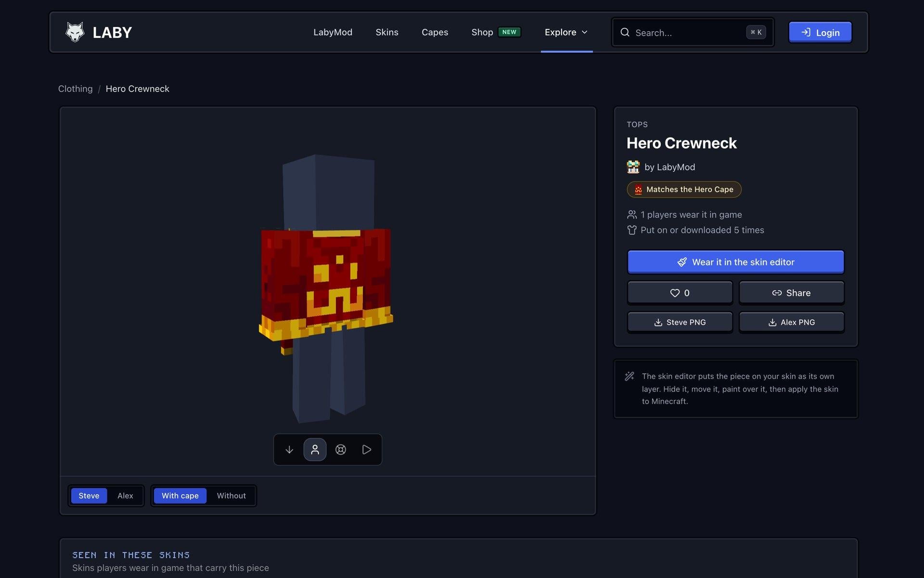Expand the Explore dropdown menu
The image size is (924, 578).
566,32
